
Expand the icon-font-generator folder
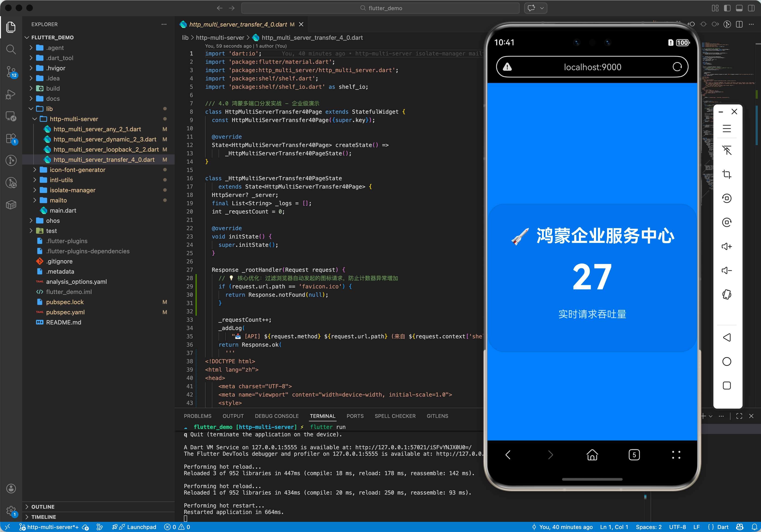pyautogui.click(x=78, y=170)
